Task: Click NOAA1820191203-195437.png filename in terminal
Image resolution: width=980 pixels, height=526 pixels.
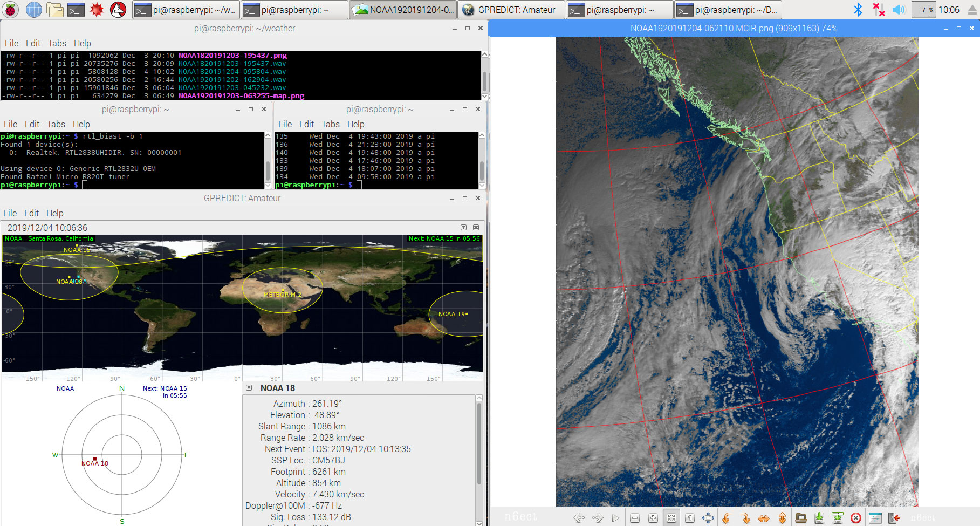Action: (x=232, y=55)
